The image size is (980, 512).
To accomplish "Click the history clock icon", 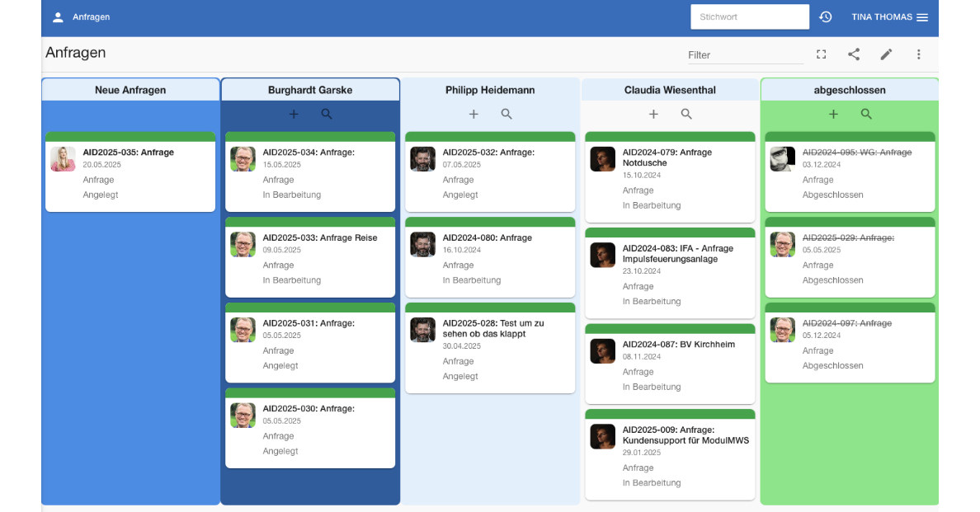I will pyautogui.click(x=825, y=17).
